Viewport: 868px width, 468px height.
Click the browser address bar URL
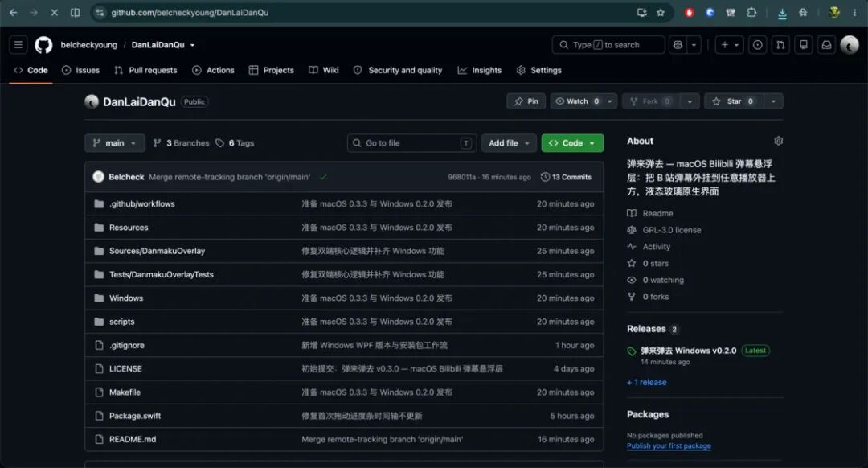tap(190, 12)
